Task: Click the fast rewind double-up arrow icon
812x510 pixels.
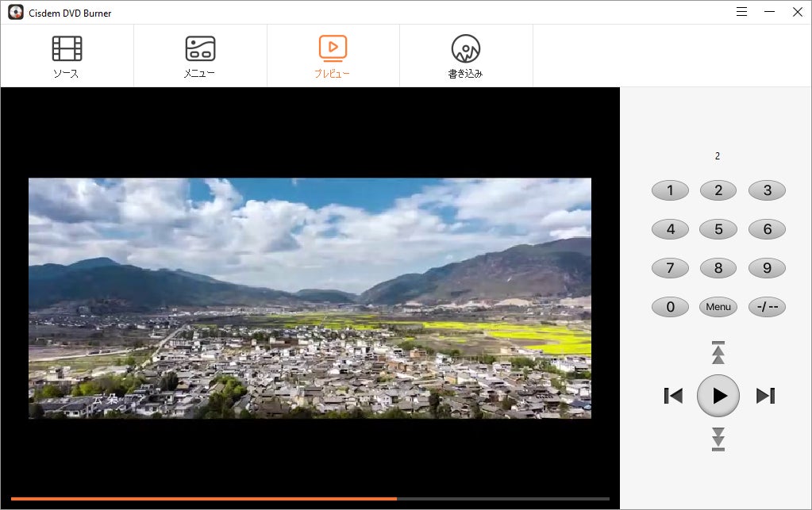Action: pos(718,353)
